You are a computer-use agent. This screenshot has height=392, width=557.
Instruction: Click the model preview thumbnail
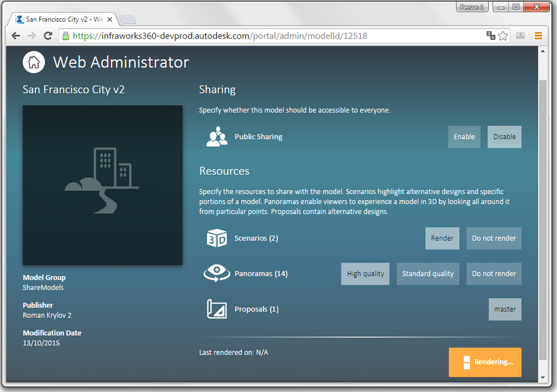(102, 185)
